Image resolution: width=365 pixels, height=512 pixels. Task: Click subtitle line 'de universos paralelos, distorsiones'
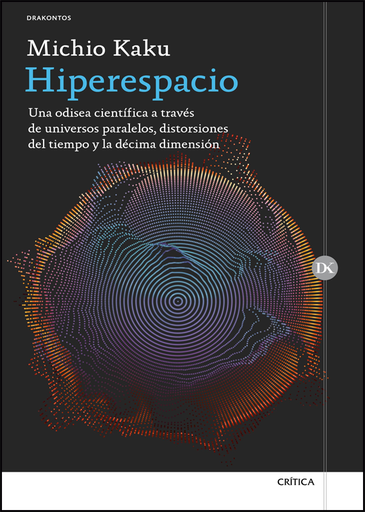pos(128,129)
